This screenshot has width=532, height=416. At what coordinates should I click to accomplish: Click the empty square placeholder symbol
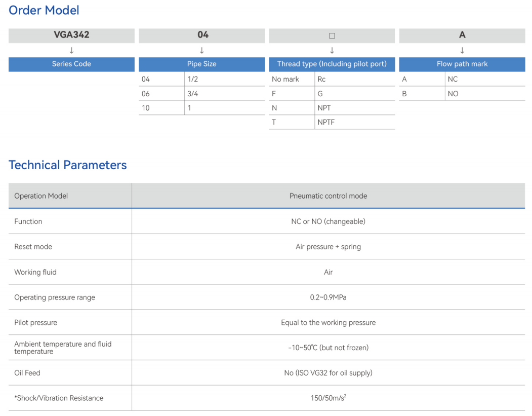332,35
